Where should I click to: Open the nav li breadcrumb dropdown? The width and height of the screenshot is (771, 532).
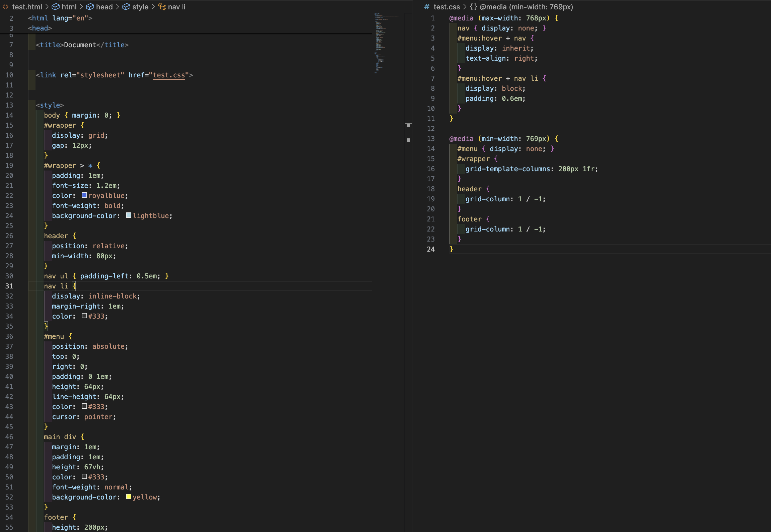click(x=177, y=7)
